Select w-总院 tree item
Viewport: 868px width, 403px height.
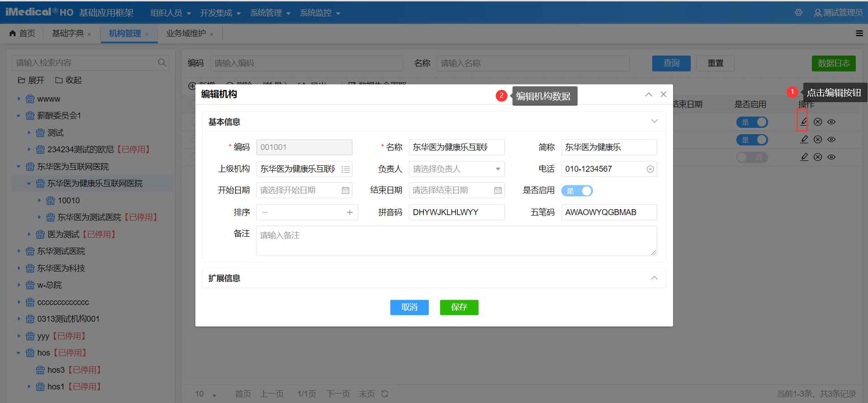49,285
